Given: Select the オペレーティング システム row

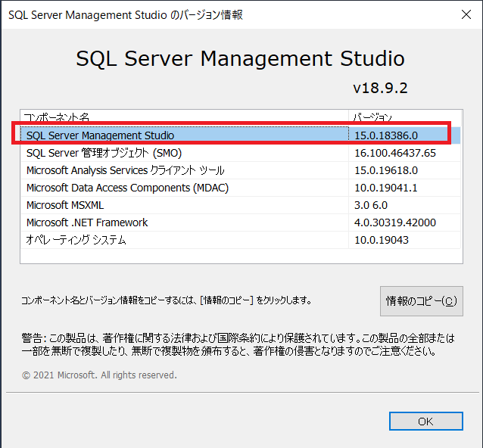Looking at the screenshot, I should [x=241, y=240].
